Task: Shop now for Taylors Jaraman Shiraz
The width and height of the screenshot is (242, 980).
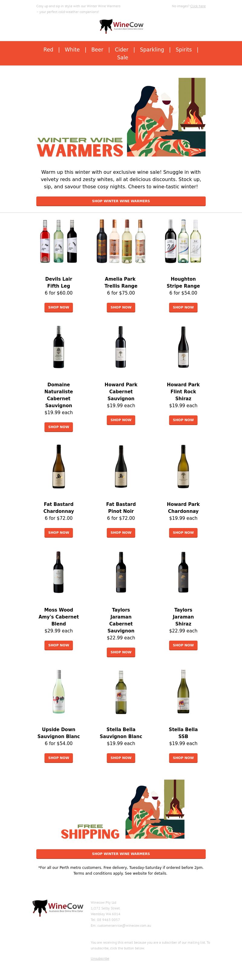Action: click(183, 645)
